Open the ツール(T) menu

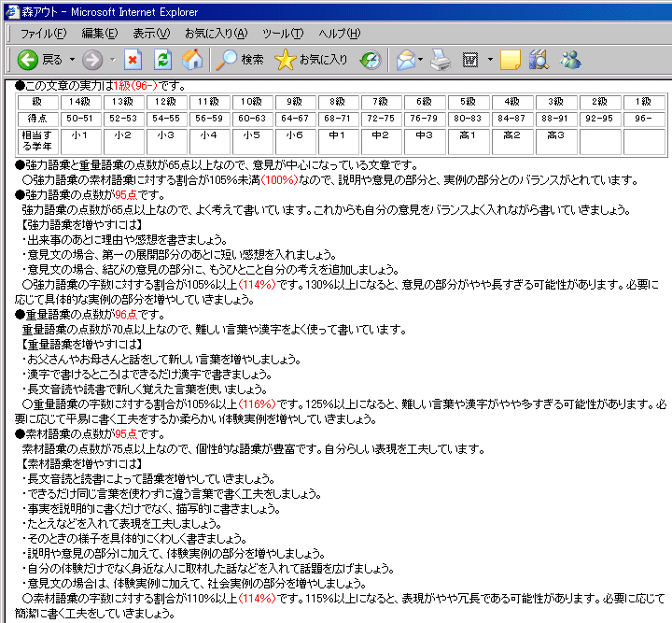(283, 33)
